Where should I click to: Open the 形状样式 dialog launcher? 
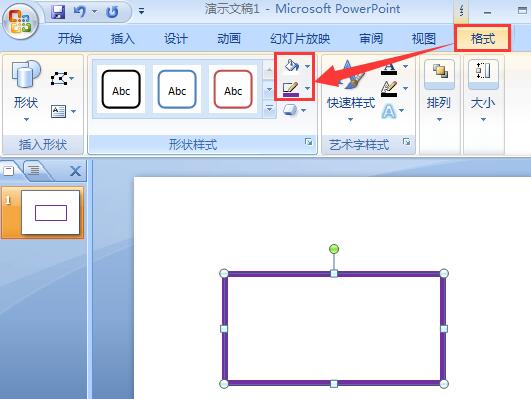(309, 142)
